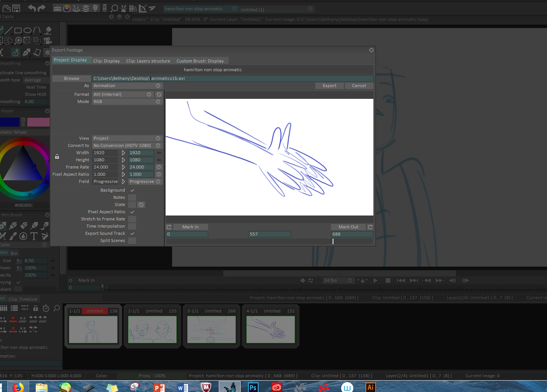Toggle the Real Time smoothing option

pyautogui.click(x=36, y=87)
